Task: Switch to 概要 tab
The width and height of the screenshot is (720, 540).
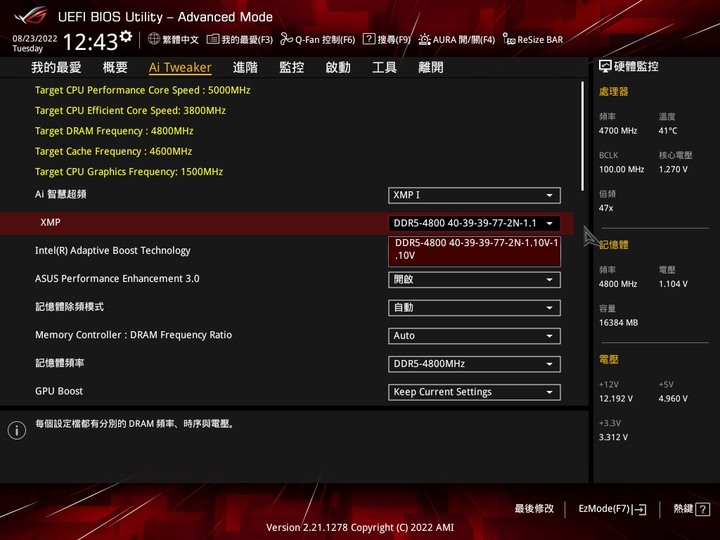Action: pyautogui.click(x=115, y=68)
